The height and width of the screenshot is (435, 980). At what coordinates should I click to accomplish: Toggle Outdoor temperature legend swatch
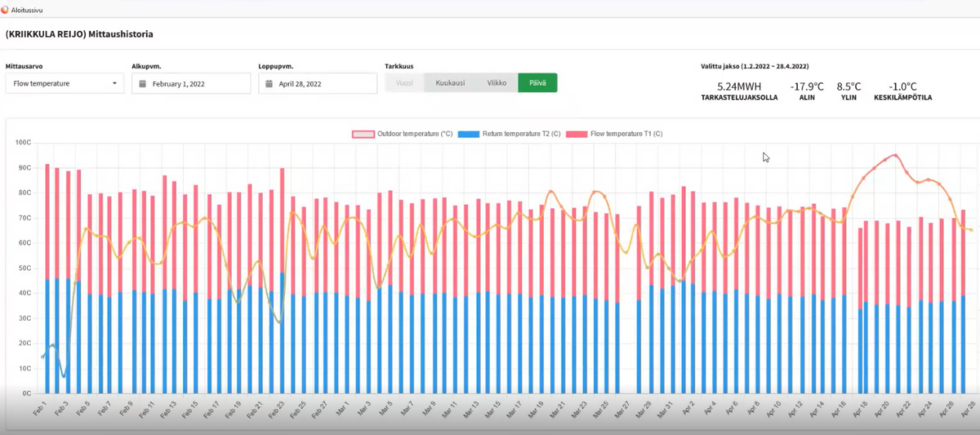[362, 134]
